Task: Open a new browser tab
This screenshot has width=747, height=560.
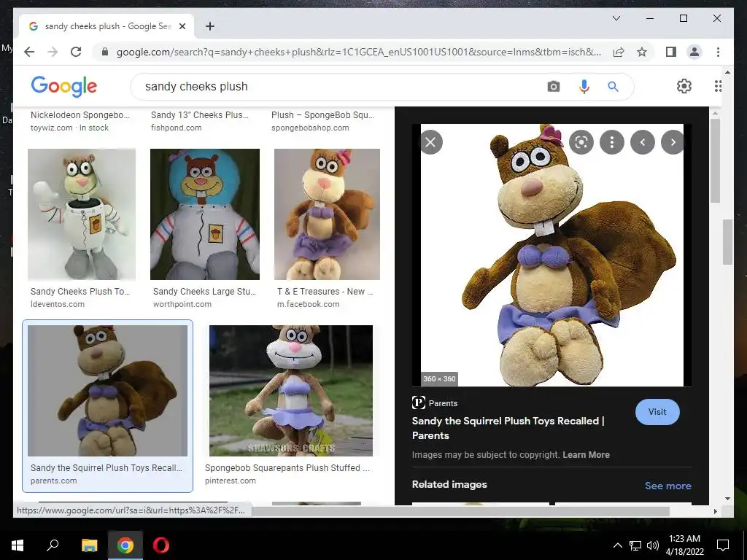Action: [x=209, y=26]
